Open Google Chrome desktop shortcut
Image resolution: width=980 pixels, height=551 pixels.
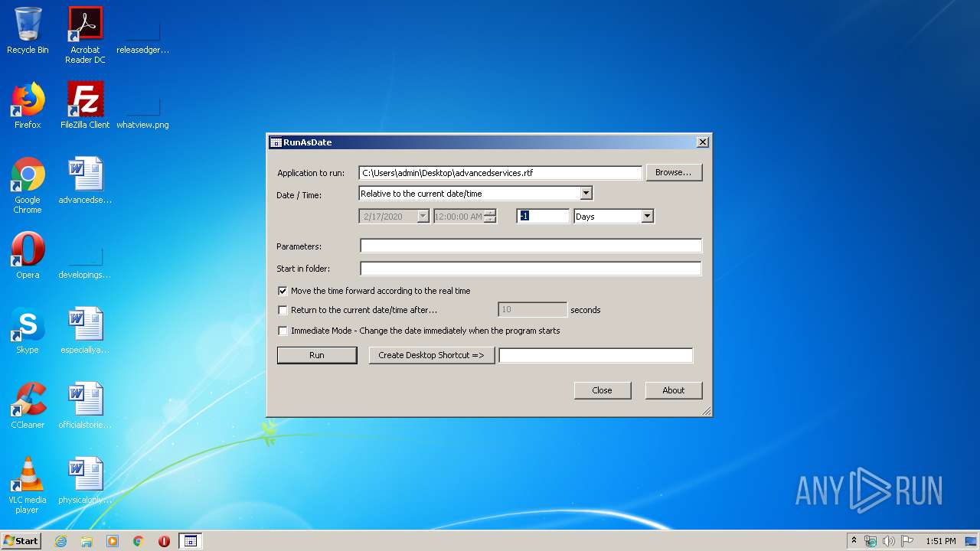pyautogui.click(x=28, y=185)
